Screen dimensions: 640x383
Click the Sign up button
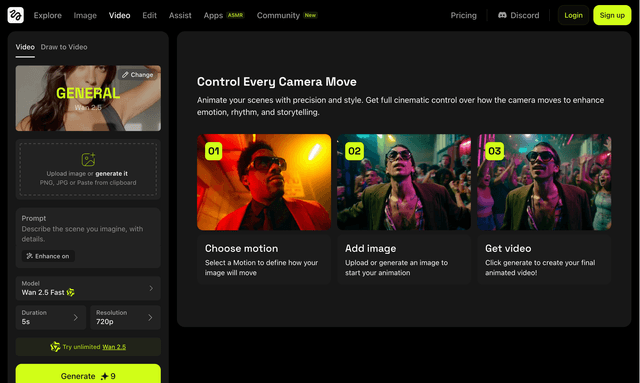tap(612, 15)
